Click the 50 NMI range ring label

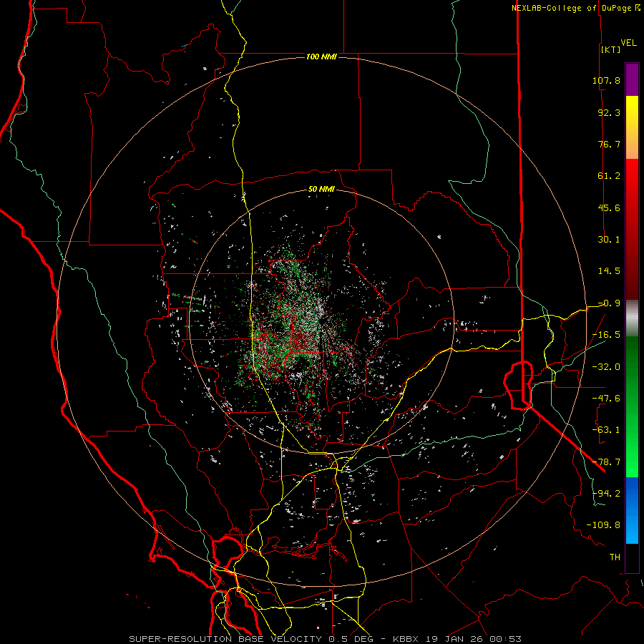click(321, 190)
